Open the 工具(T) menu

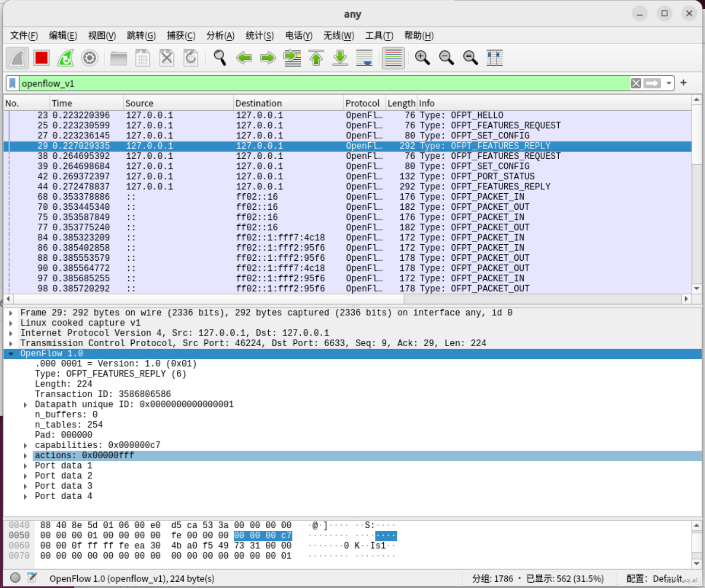click(x=379, y=35)
